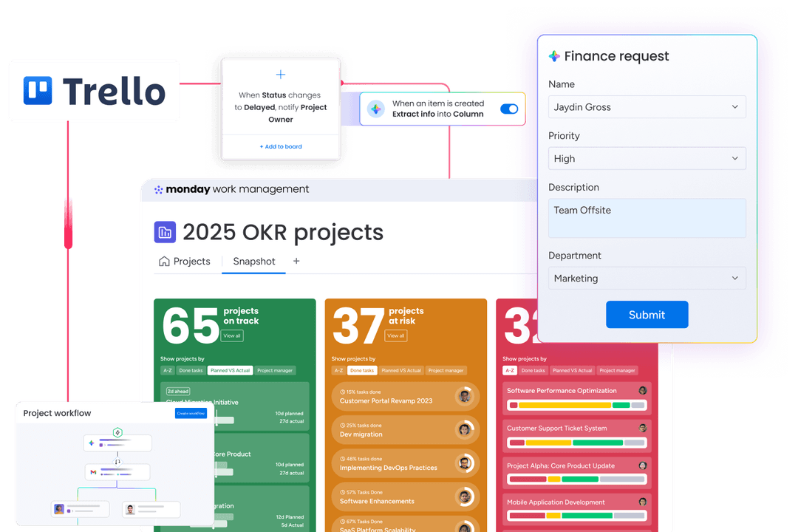Click the Customer Portal Revamp 2023 title
Image resolution: width=798 pixels, height=532 pixels.
386,401
